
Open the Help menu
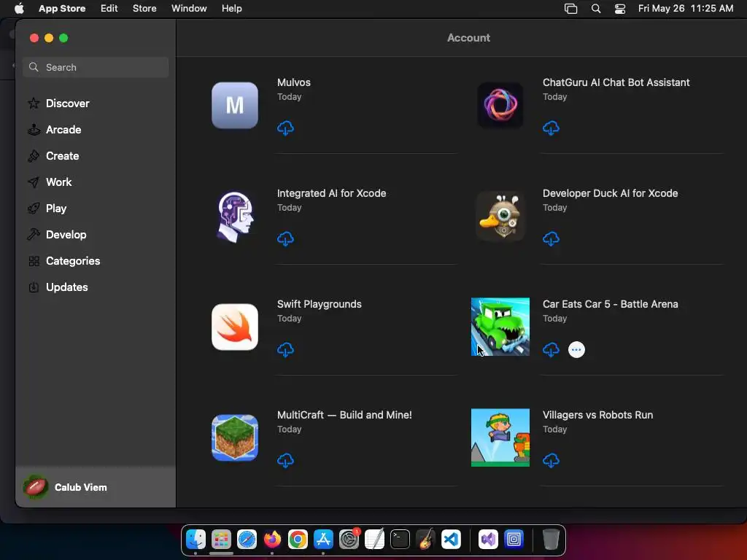coord(231,8)
